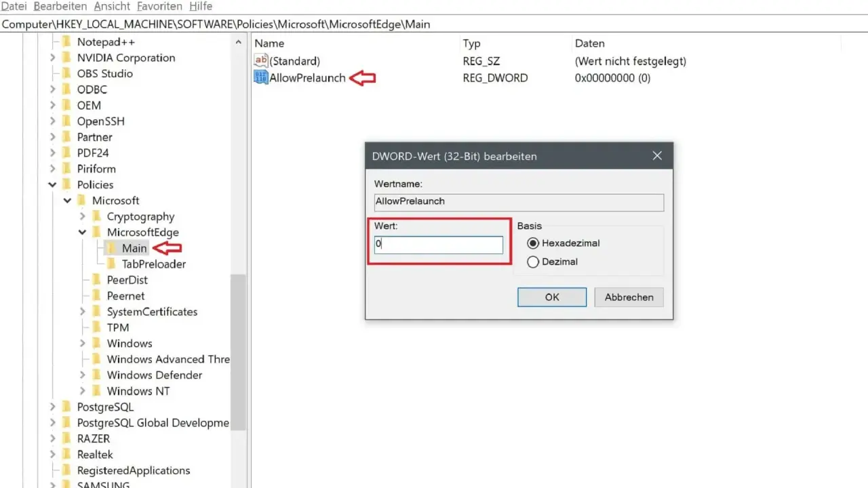Image resolution: width=868 pixels, height=488 pixels.
Task: Expand the Windows NT key
Action: point(83,391)
